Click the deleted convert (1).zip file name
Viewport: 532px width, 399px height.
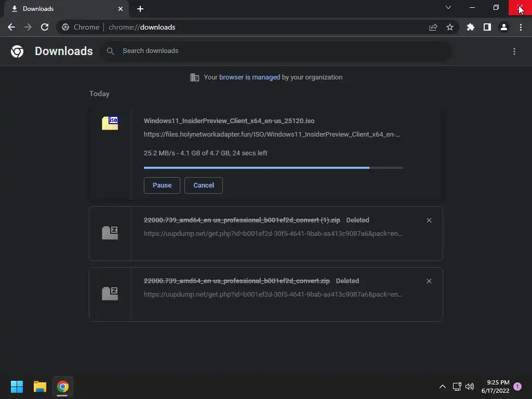coord(242,220)
